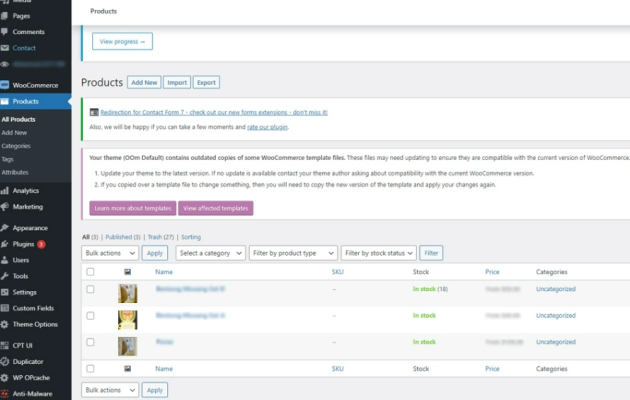This screenshot has height=400, width=630.
Task: Open the Filter by product type dropdown
Action: pyautogui.click(x=293, y=253)
